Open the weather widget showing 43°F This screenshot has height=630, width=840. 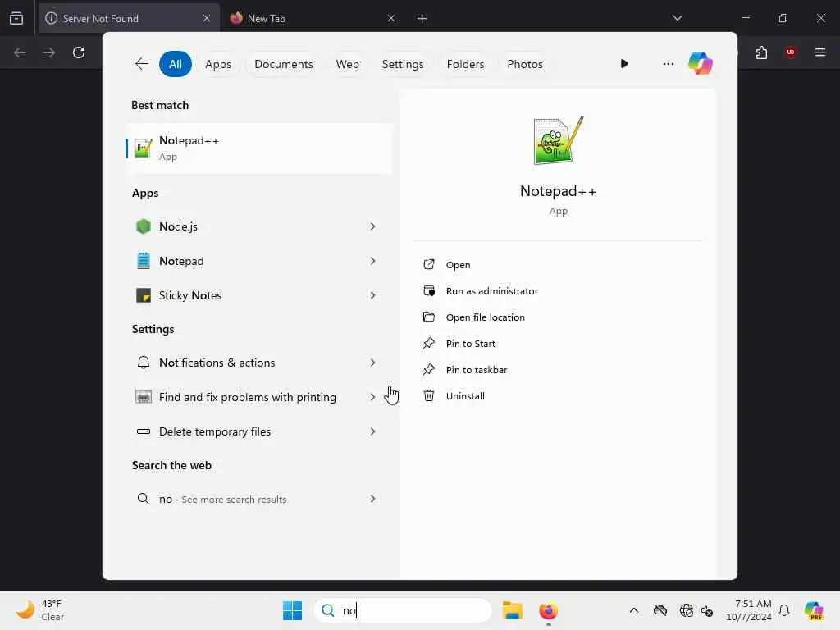click(40, 610)
